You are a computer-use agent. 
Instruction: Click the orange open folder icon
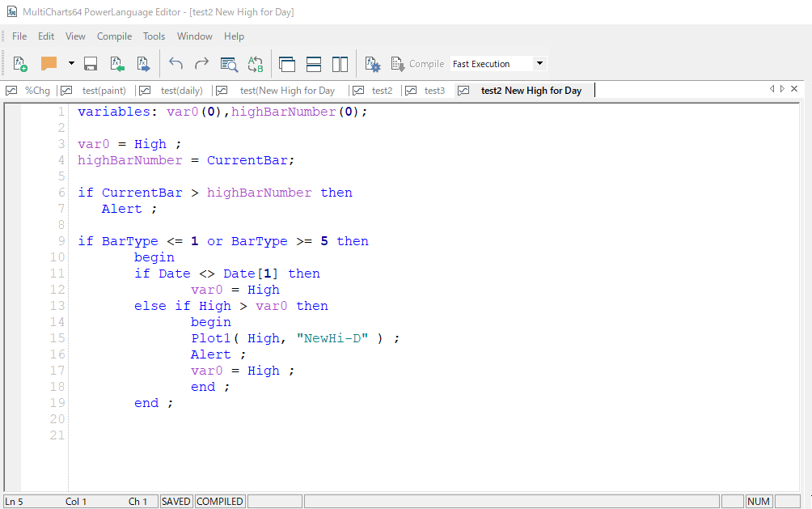[49, 64]
